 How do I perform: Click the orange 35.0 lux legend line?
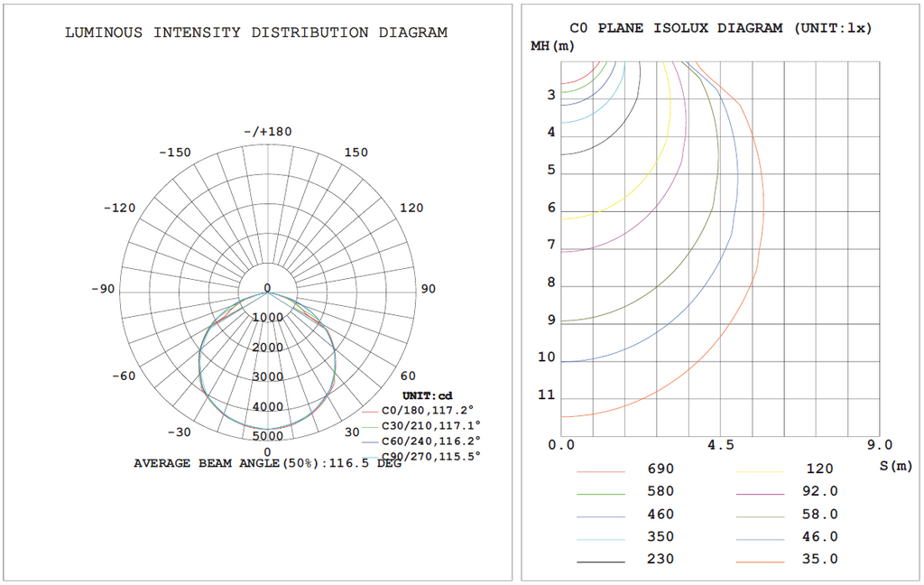[760, 562]
